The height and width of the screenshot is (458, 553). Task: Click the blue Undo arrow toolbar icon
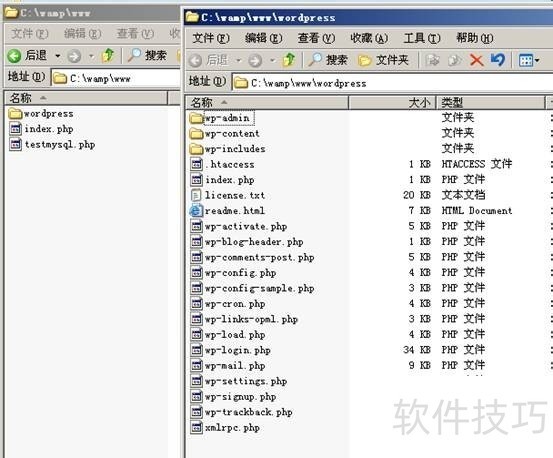click(x=498, y=60)
